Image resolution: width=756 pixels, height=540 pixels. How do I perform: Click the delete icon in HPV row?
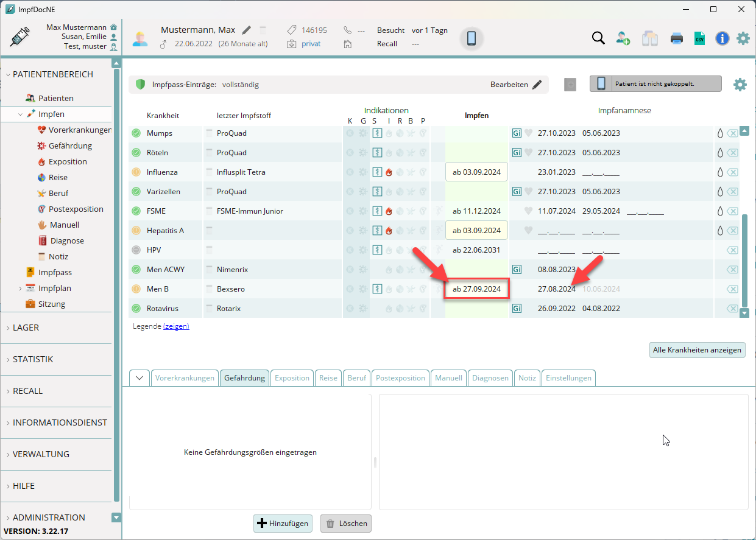[733, 250]
